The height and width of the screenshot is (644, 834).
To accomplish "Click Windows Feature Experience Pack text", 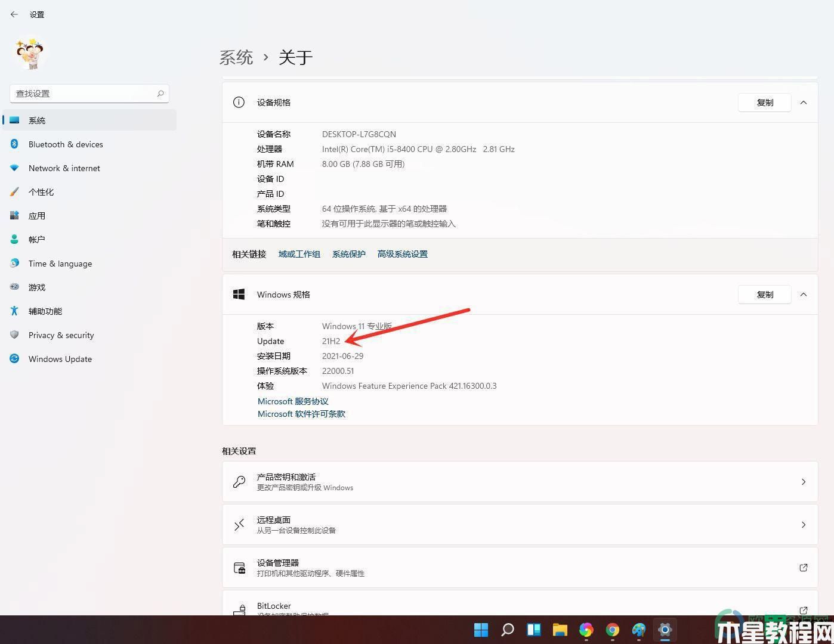I will [409, 386].
